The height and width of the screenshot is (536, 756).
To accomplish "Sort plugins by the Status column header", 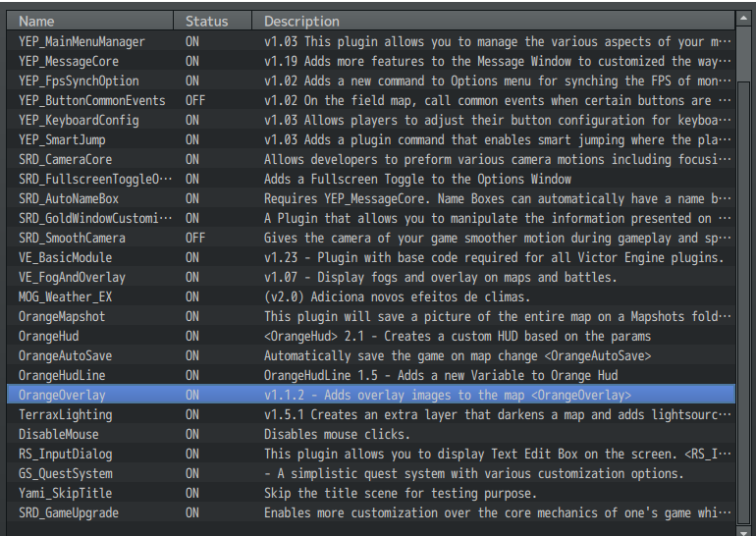I will click(213, 21).
